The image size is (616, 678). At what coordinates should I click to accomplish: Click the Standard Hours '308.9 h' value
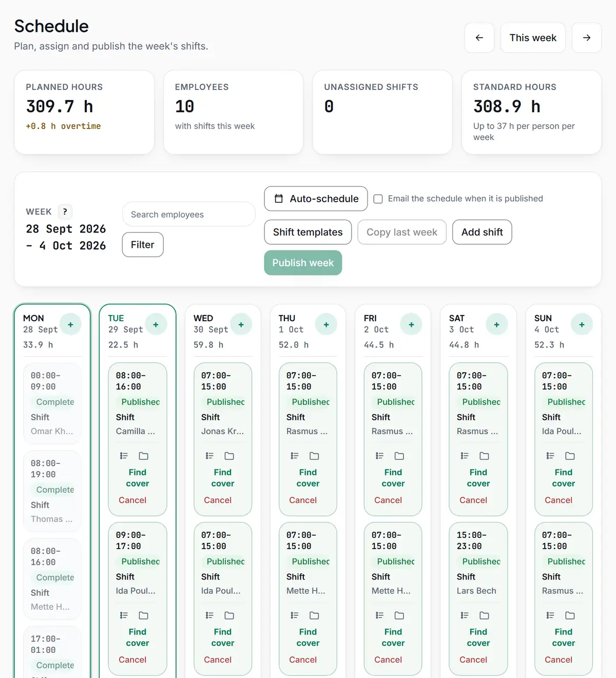pos(507,107)
